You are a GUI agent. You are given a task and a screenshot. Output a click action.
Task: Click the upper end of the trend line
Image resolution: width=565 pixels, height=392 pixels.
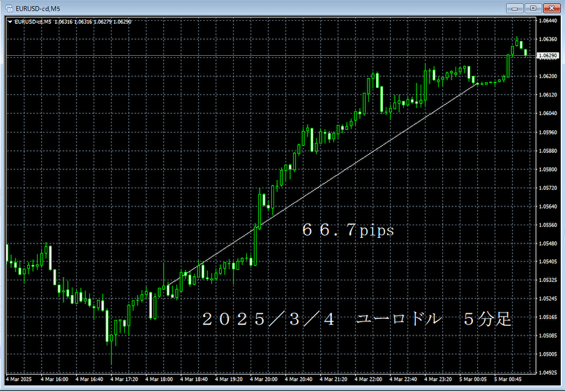click(479, 84)
